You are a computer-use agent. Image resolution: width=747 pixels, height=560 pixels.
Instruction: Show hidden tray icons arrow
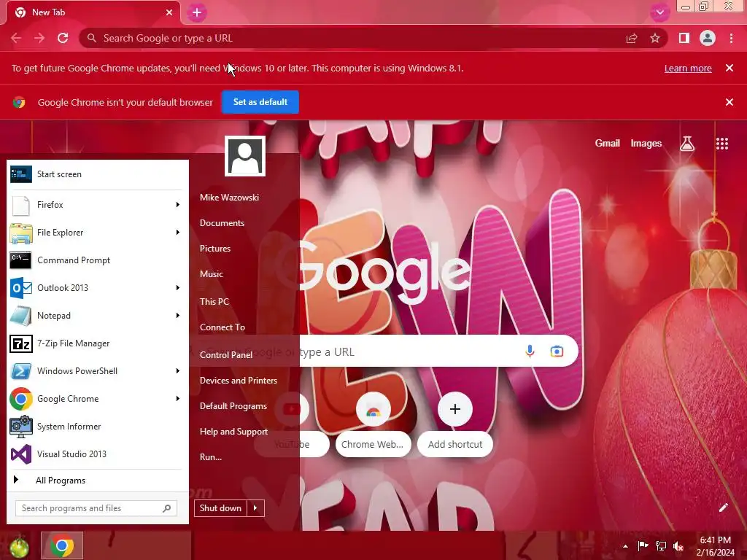625,546
